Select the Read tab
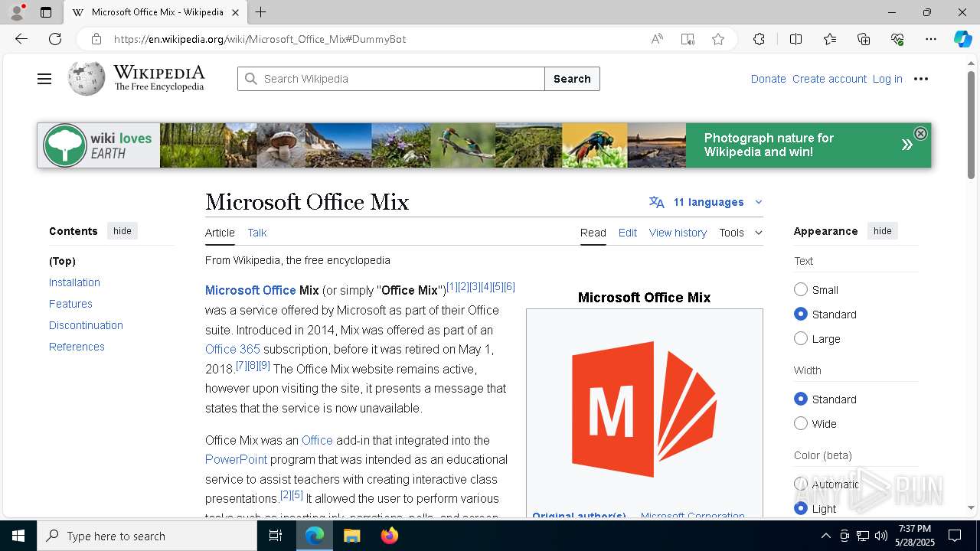 click(x=593, y=233)
